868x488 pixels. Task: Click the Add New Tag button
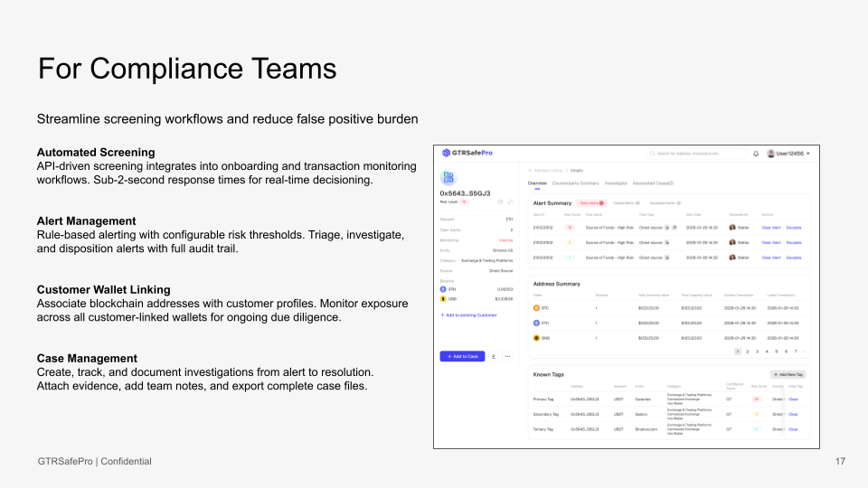coord(788,374)
